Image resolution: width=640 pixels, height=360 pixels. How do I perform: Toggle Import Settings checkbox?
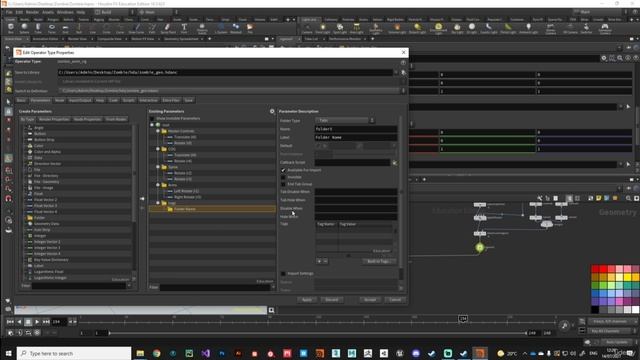pyautogui.click(x=283, y=273)
